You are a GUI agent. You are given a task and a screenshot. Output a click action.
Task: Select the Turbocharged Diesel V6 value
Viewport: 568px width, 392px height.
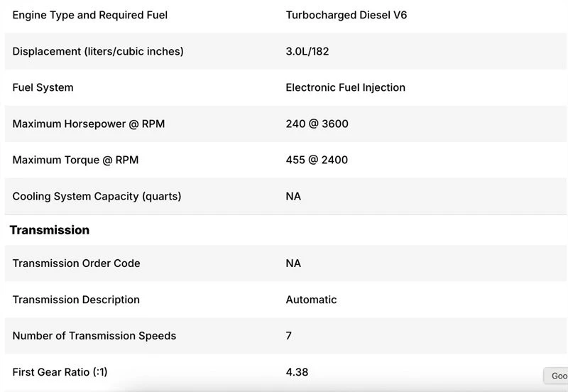(x=346, y=15)
